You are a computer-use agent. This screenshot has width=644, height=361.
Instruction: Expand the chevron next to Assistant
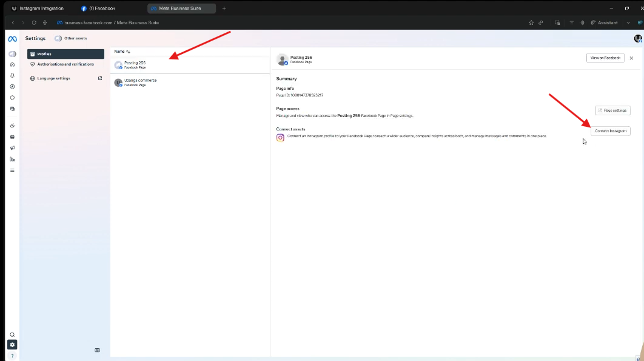pyautogui.click(x=628, y=22)
